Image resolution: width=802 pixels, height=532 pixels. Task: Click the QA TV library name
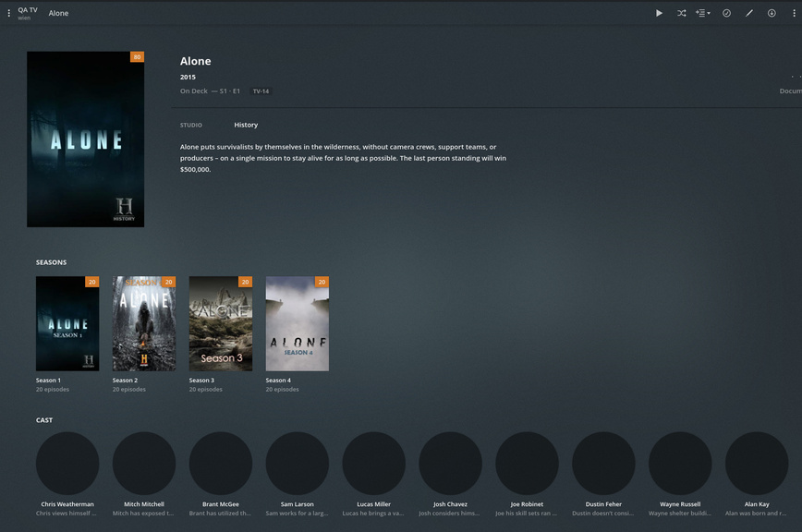pyautogui.click(x=28, y=10)
